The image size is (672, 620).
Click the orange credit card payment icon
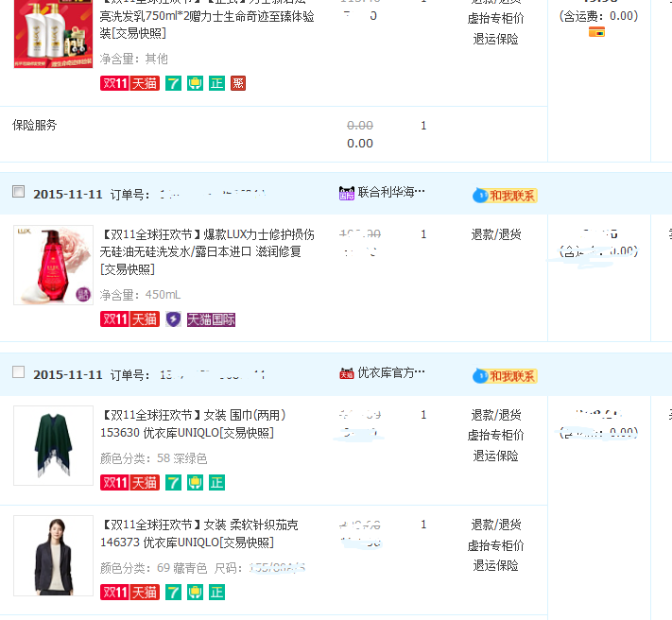coord(596,32)
